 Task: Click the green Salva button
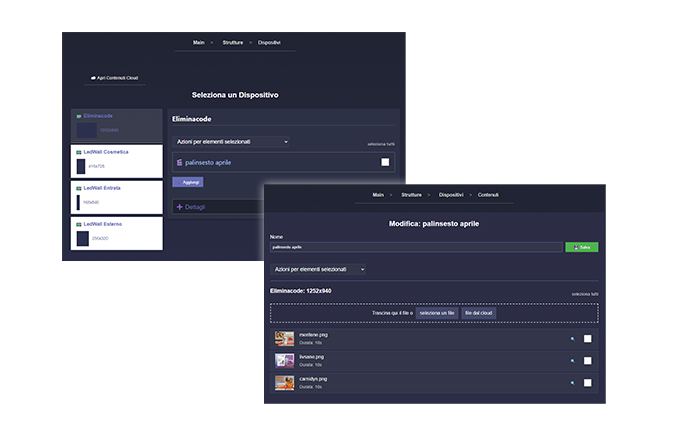click(582, 247)
